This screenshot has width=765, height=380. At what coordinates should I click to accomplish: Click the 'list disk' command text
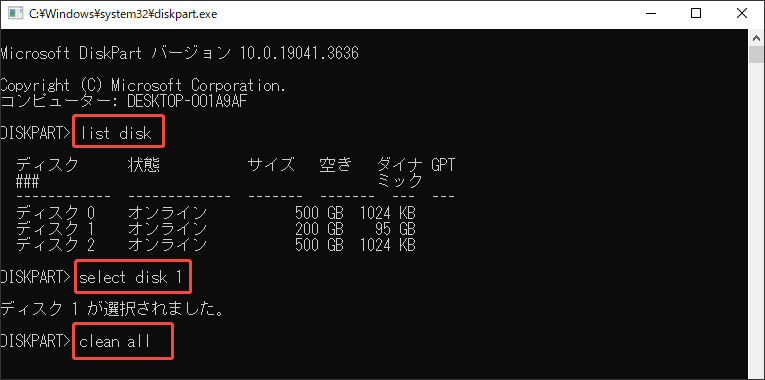116,134
